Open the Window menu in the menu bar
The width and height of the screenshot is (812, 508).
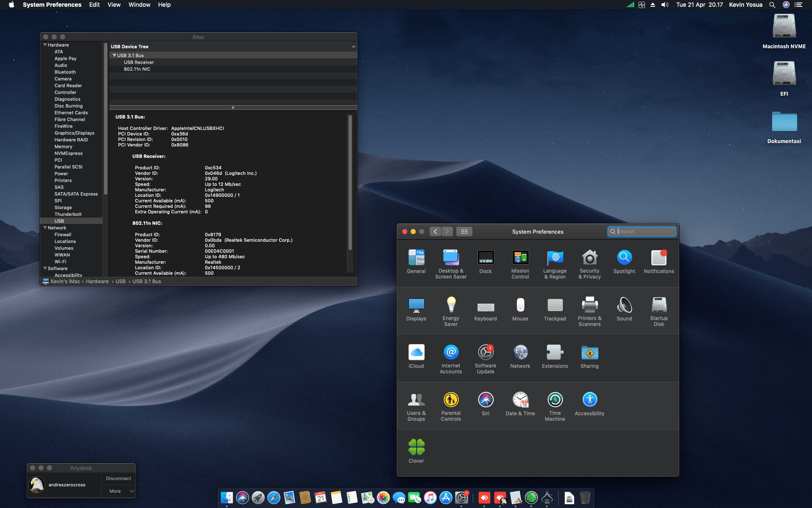(x=139, y=5)
